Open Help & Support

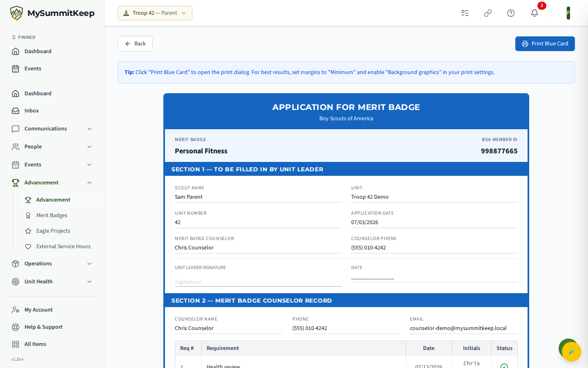(x=52, y=327)
